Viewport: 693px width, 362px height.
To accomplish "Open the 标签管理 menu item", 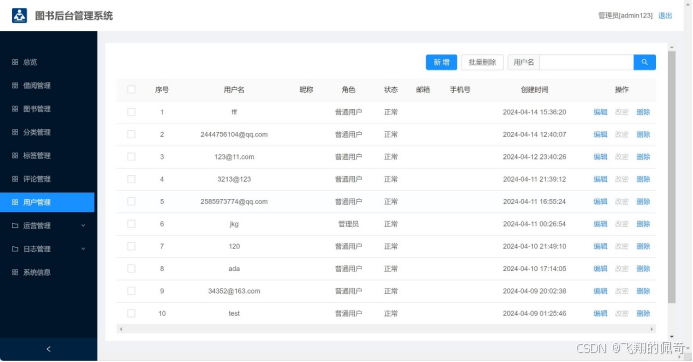I will [x=47, y=156].
